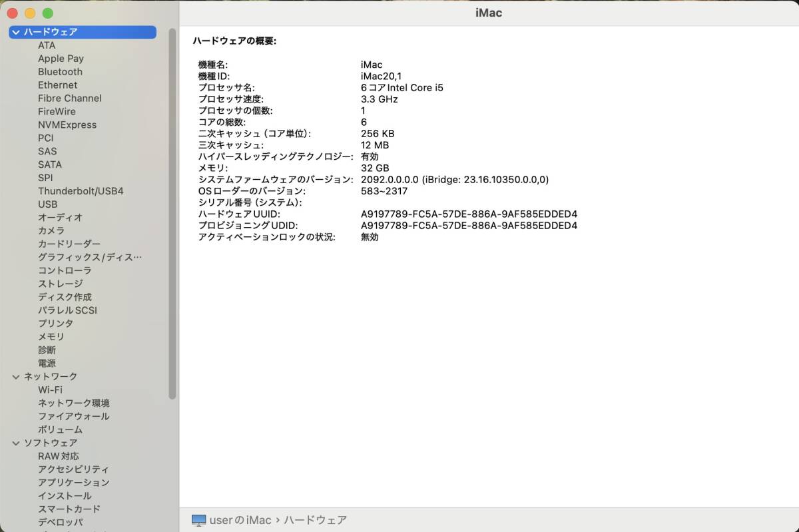Show グラフィックス/ディスプレイ details
The image size is (799, 532).
click(89, 257)
